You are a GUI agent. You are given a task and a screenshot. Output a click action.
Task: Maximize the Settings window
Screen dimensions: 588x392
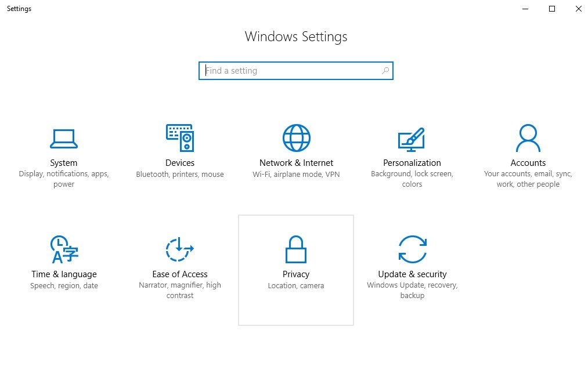pyautogui.click(x=552, y=9)
